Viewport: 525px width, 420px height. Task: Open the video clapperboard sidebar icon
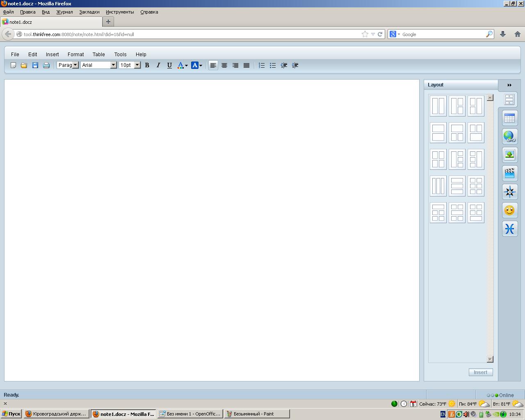[x=510, y=173]
